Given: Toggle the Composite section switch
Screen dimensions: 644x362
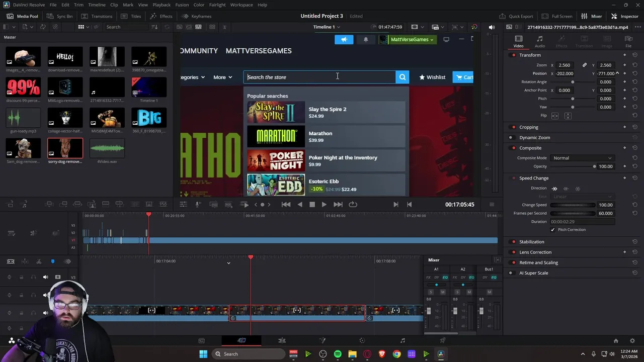Looking at the screenshot, I should pos(513,148).
